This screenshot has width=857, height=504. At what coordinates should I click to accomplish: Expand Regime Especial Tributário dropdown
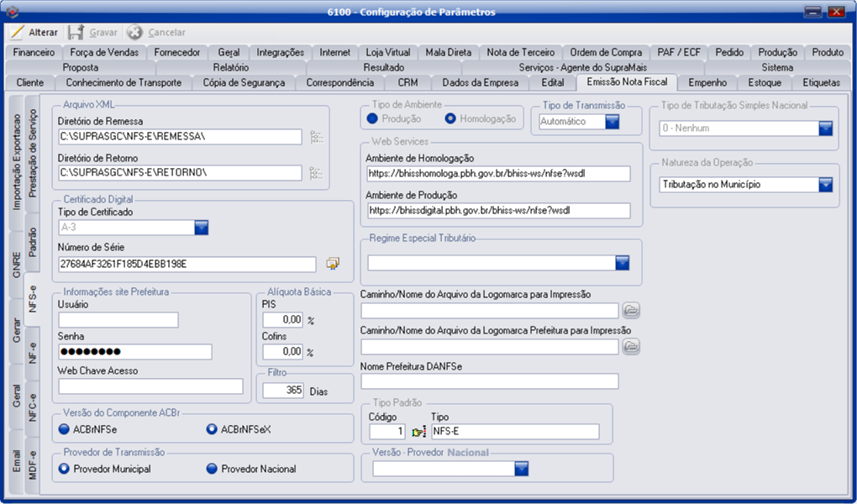point(622,263)
